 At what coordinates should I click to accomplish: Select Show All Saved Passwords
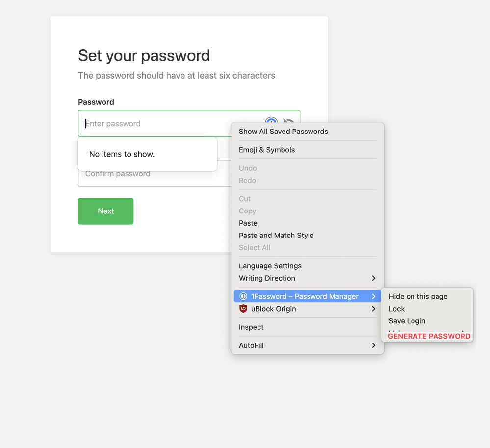[284, 132]
